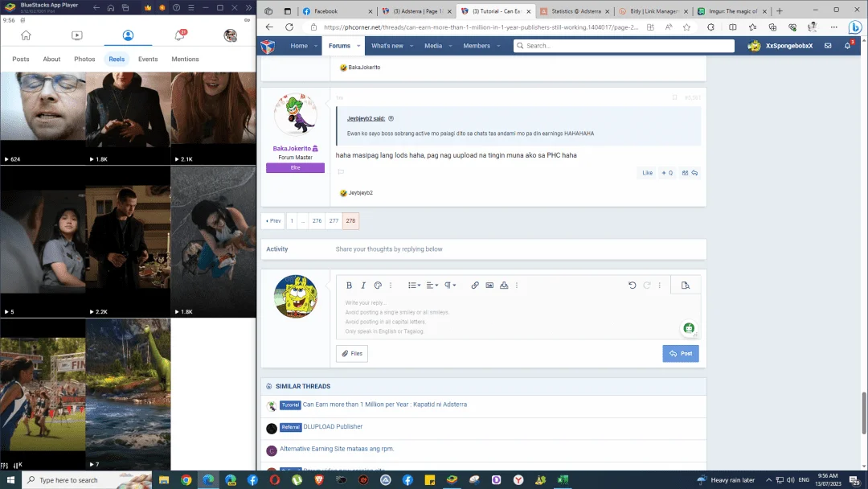Expand the What's new dropdown arrow

click(x=411, y=46)
